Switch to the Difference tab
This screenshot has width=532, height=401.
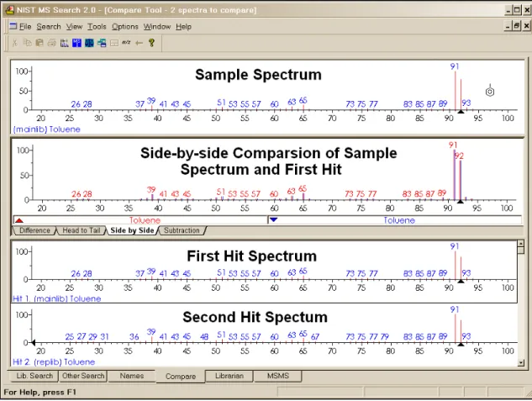click(34, 230)
